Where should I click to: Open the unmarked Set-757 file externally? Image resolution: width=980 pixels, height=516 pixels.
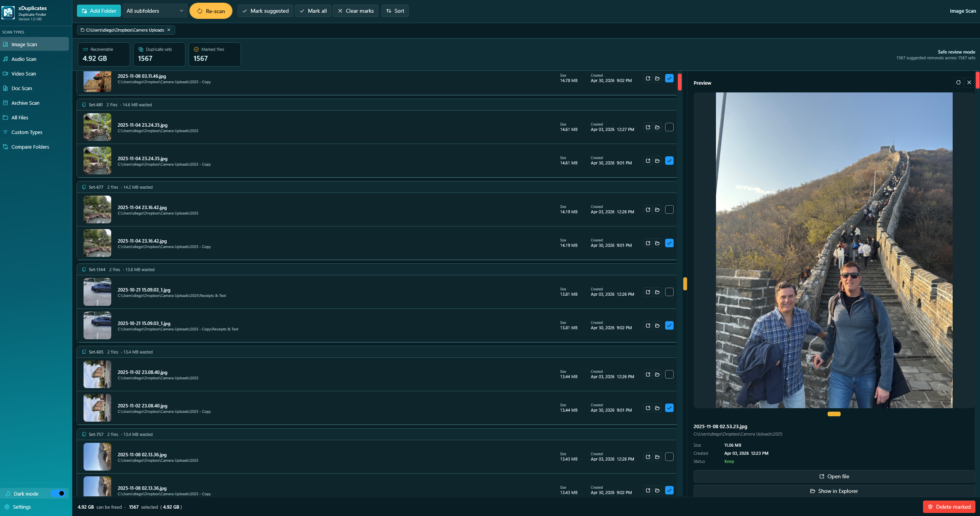(648, 457)
